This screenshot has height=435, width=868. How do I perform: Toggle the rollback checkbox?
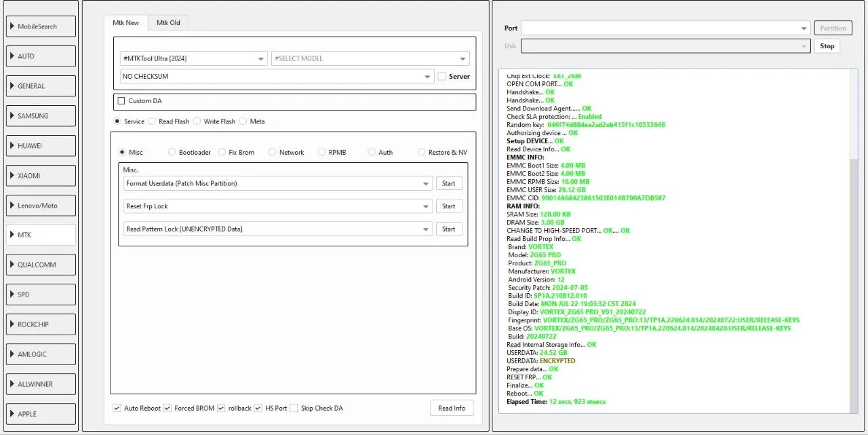[x=221, y=408]
